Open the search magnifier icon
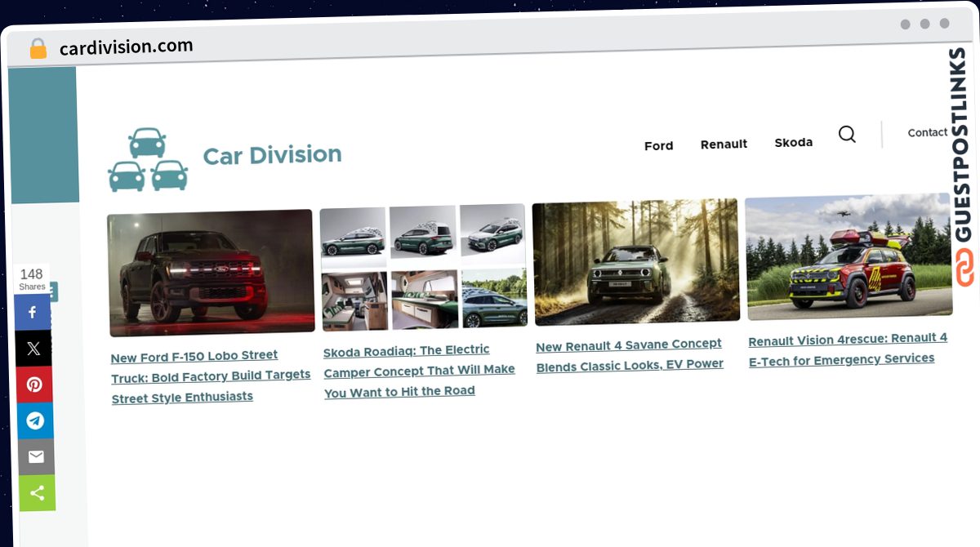This screenshot has width=980, height=547. [847, 134]
